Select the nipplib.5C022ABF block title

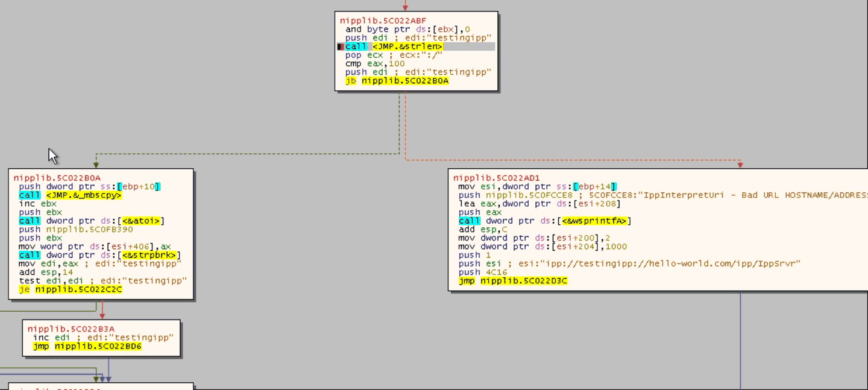click(383, 20)
